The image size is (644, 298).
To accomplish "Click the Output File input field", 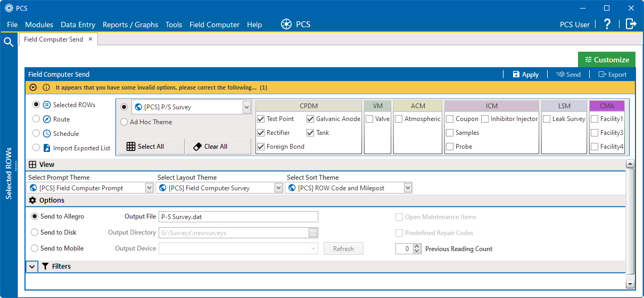I will (238, 216).
